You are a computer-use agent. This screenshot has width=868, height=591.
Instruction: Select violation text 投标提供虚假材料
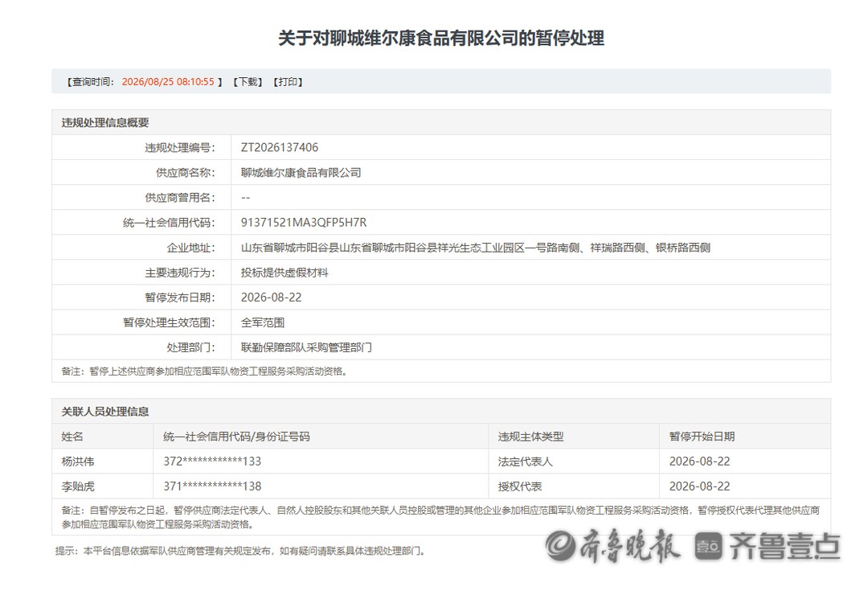(x=285, y=273)
